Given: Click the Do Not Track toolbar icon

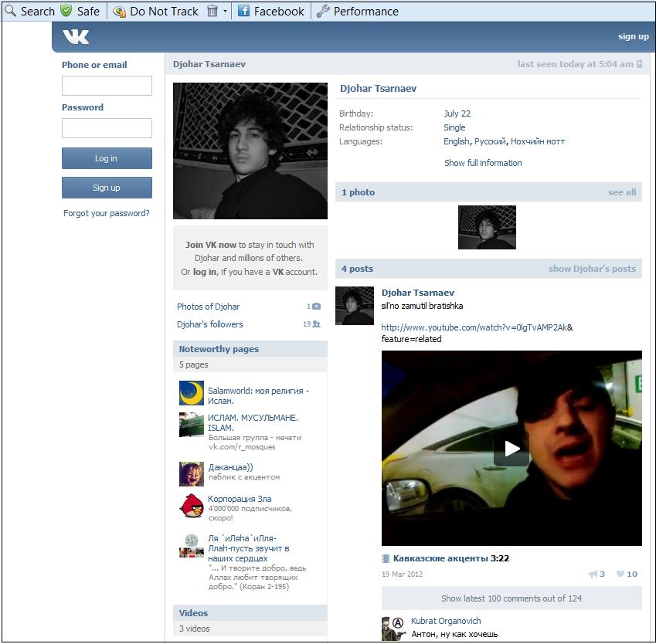Looking at the screenshot, I should pos(119,11).
